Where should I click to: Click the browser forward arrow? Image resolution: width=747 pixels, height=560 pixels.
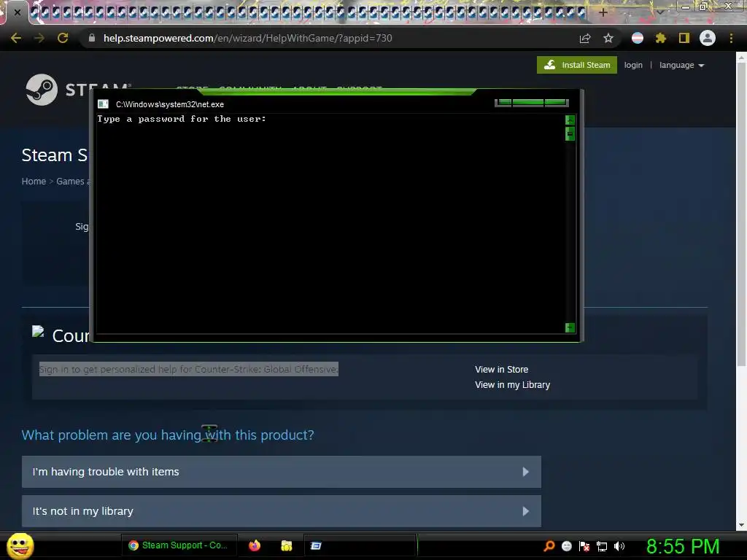[x=39, y=38]
